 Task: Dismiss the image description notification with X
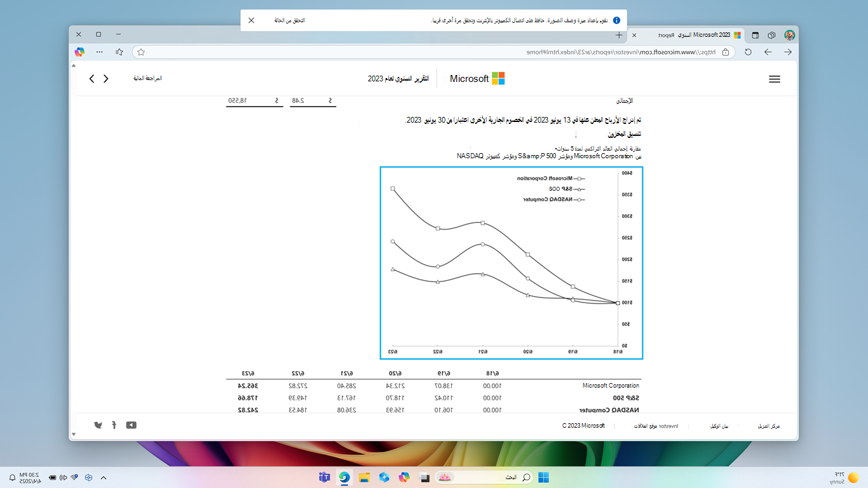pyautogui.click(x=251, y=20)
